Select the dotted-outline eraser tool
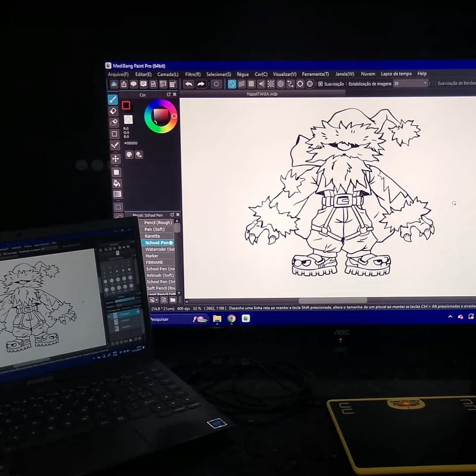Screen dimensions: 476x476 [x=114, y=122]
